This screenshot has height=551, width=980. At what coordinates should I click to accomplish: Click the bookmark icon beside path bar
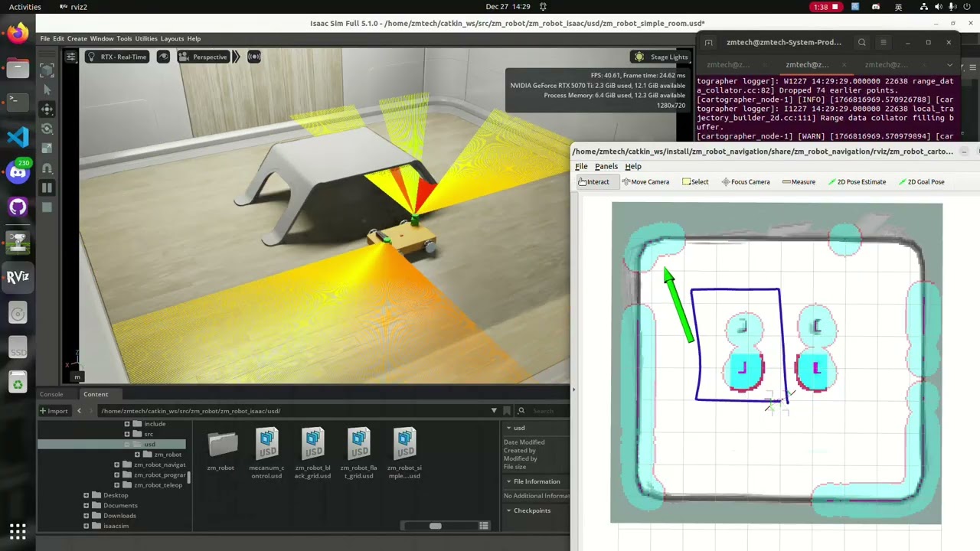point(507,411)
